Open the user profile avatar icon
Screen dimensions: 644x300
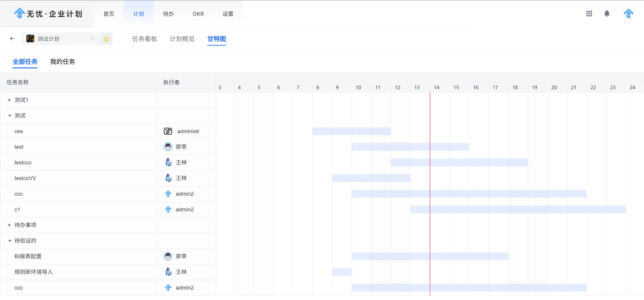pos(628,13)
